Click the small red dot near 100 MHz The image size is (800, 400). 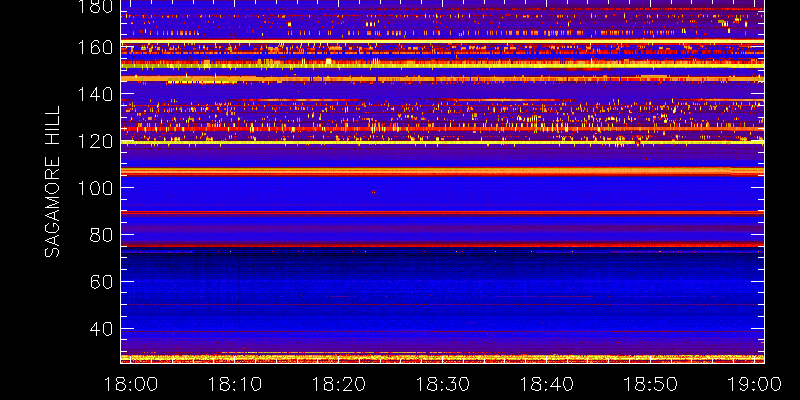coord(373,192)
